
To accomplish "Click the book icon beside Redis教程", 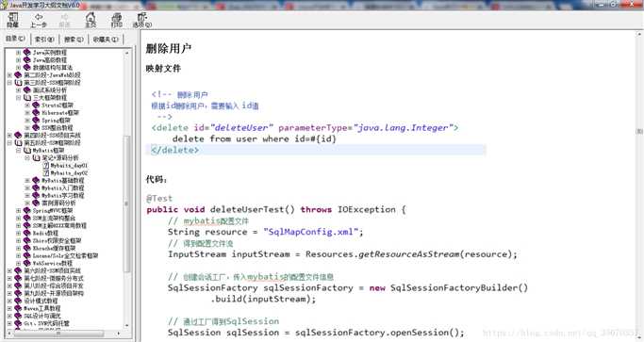I will click(27, 234).
